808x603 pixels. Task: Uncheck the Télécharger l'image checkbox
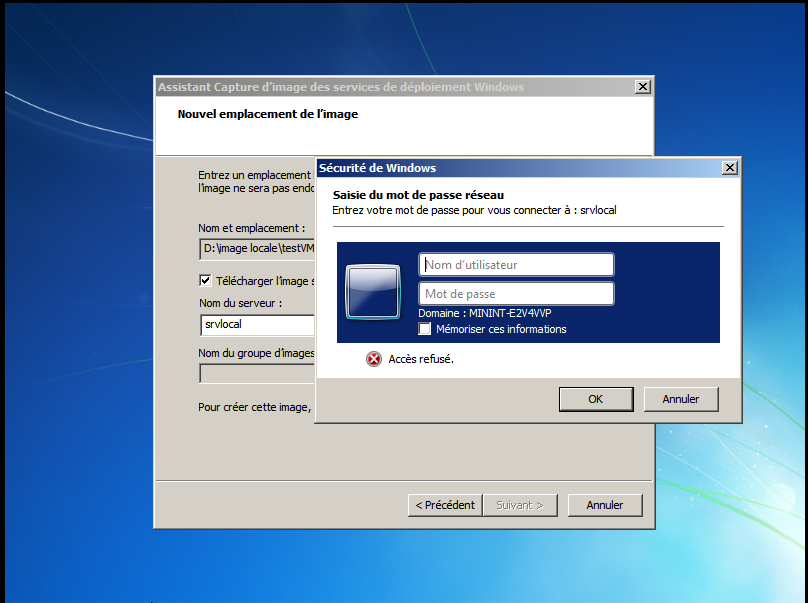click(x=206, y=281)
